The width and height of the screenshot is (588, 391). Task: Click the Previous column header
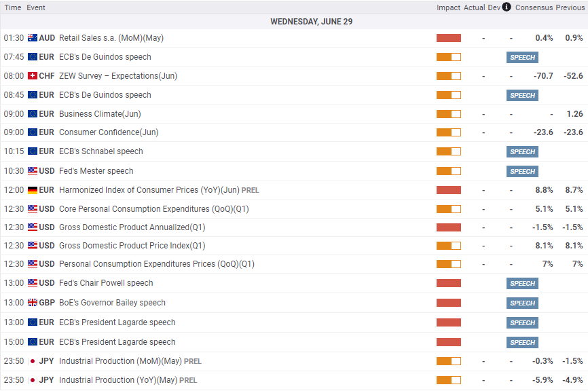point(570,7)
